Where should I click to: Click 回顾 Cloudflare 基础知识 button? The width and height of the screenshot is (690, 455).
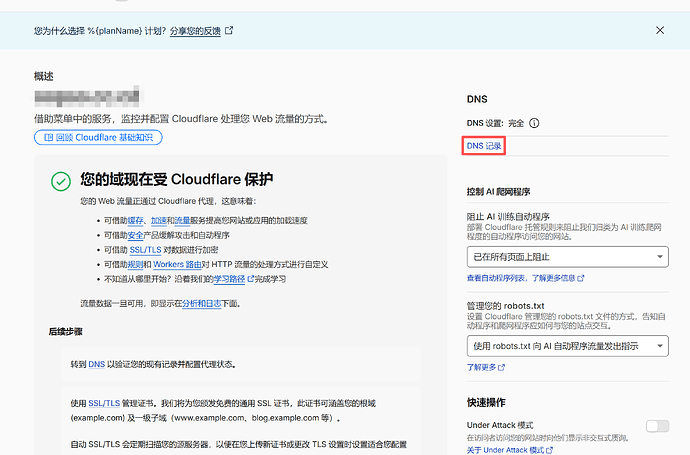point(98,137)
